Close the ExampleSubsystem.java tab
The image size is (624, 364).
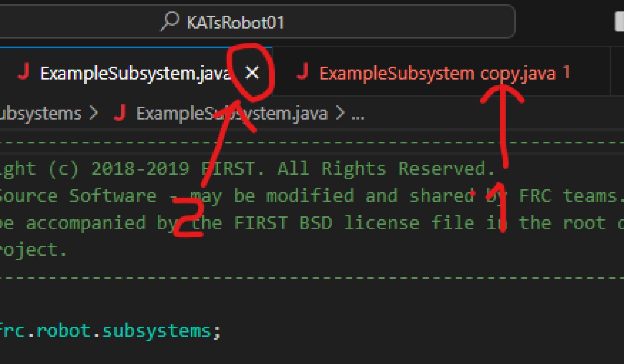click(252, 73)
